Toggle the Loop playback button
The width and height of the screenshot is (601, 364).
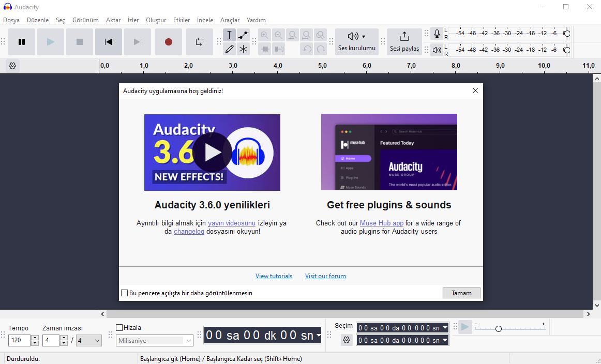199,42
